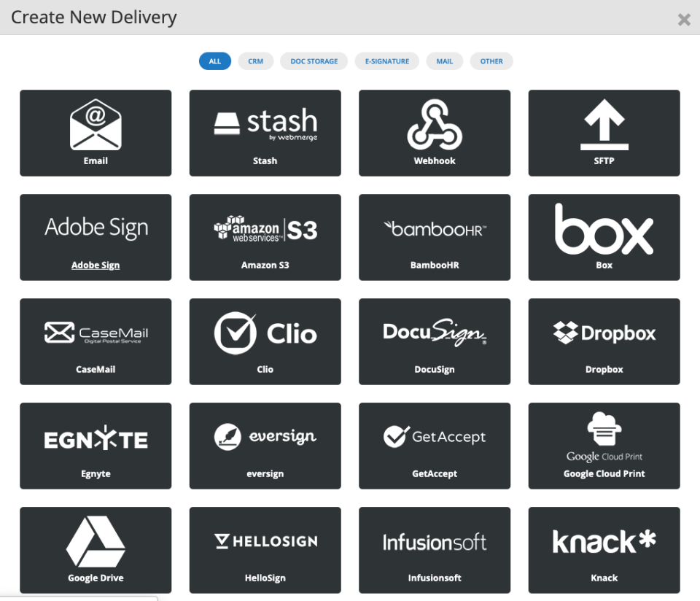Select the HelloSign integration
Viewport: 700px width, 601px height.
coord(265,550)
